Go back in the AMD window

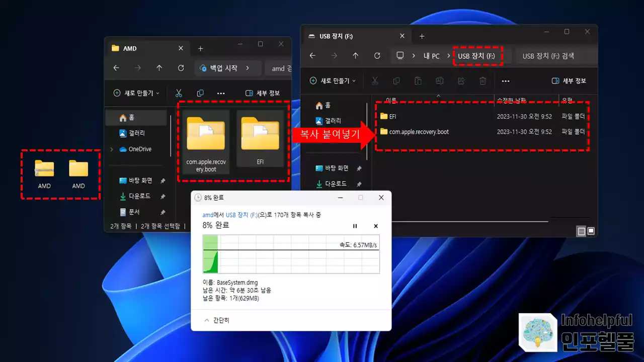click(116, 68)
